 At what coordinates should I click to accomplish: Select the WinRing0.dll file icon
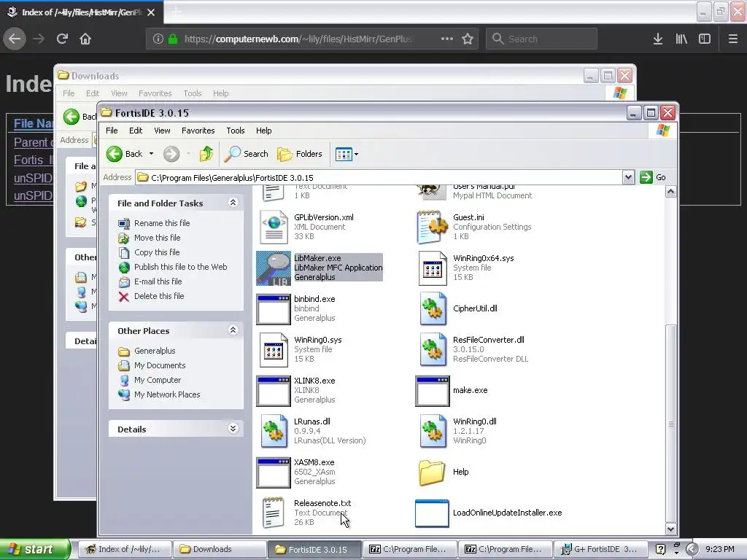point(433,432)
